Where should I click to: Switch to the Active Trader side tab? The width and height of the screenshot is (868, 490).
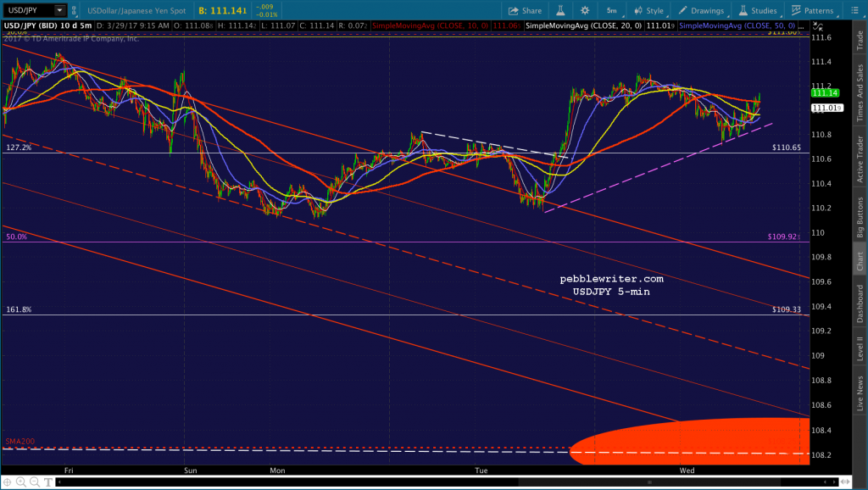860,159
